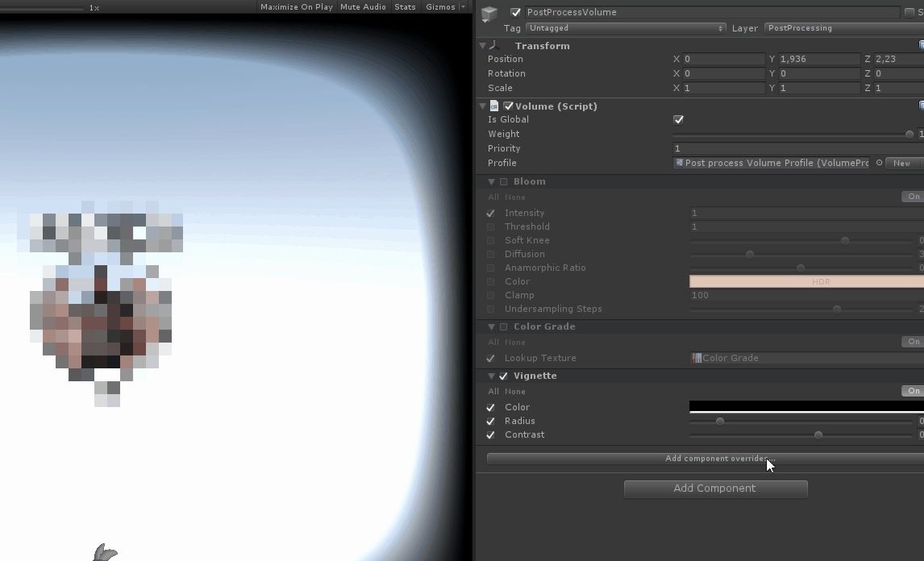This screenshot has width=924, height=561.
Task: Open the Layer dropdown showing PostProcessing
Action: pos(843,28)
